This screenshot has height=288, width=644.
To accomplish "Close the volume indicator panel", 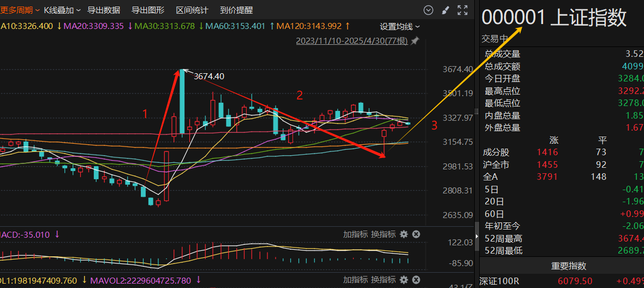I will [416, 280].
